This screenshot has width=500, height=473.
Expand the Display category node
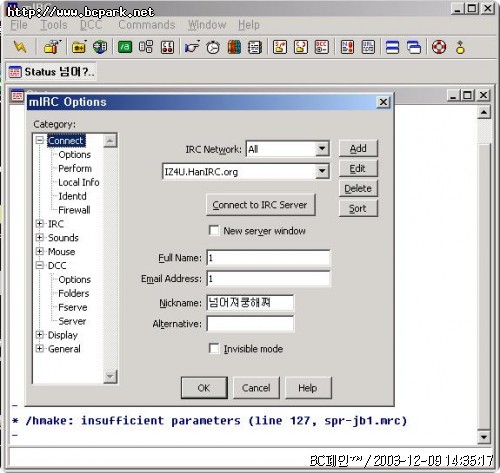point(40,334)
